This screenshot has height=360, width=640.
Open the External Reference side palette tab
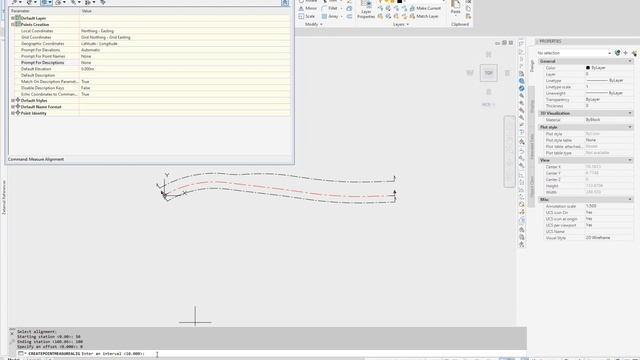pos(4,197)
